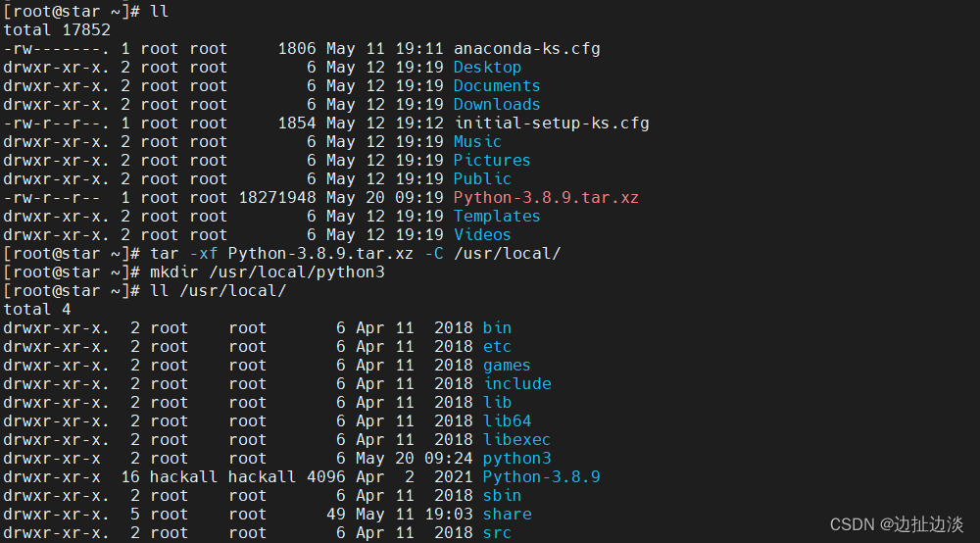Viewport: 980px width, 543px height.
Task: Select the Templates directory name
Action: tap(497, 216)
